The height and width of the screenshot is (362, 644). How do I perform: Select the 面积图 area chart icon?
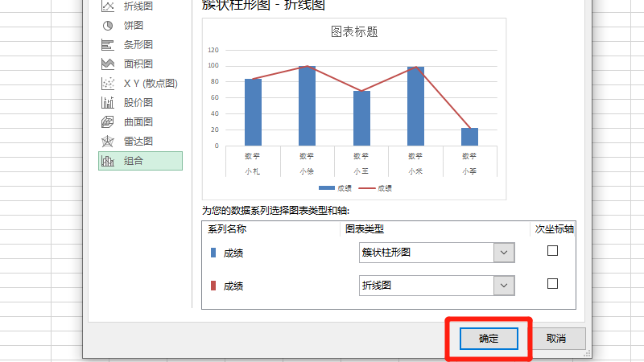coord(107,64)
